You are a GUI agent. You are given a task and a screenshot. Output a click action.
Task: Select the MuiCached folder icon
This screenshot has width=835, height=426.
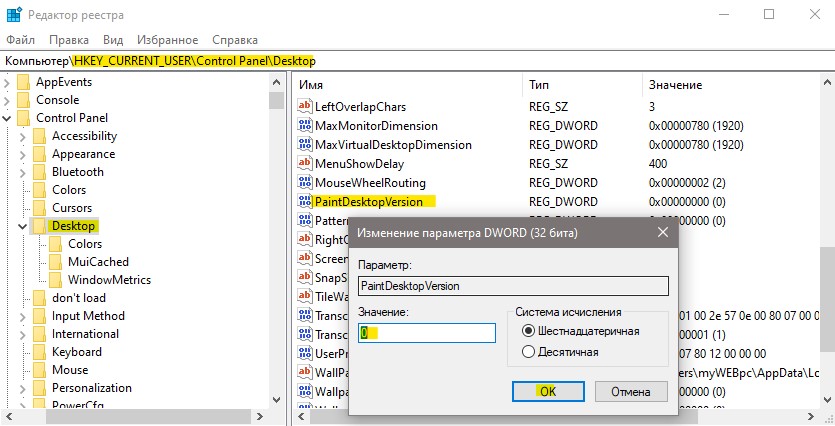tap(55, 262)
